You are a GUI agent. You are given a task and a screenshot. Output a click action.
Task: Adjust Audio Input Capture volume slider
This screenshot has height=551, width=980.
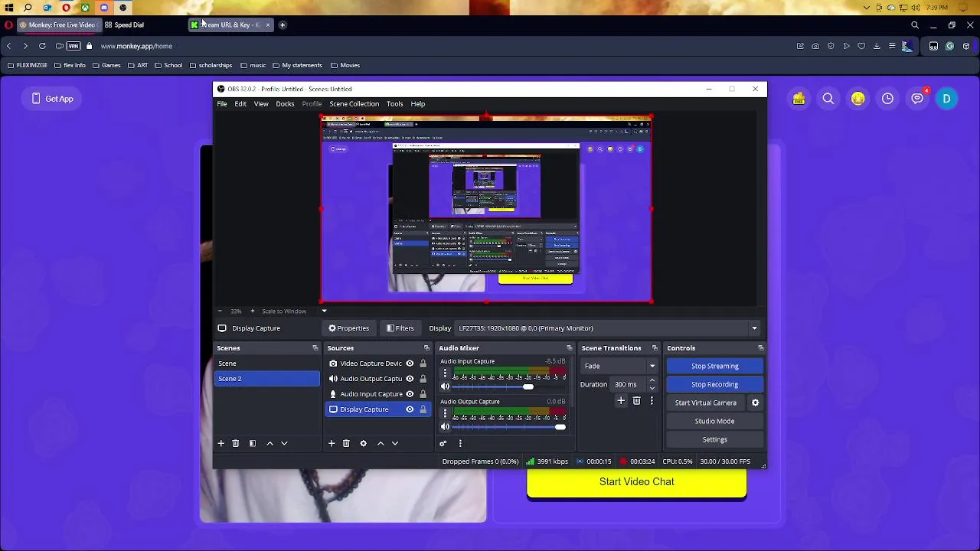tap(528, 386)
